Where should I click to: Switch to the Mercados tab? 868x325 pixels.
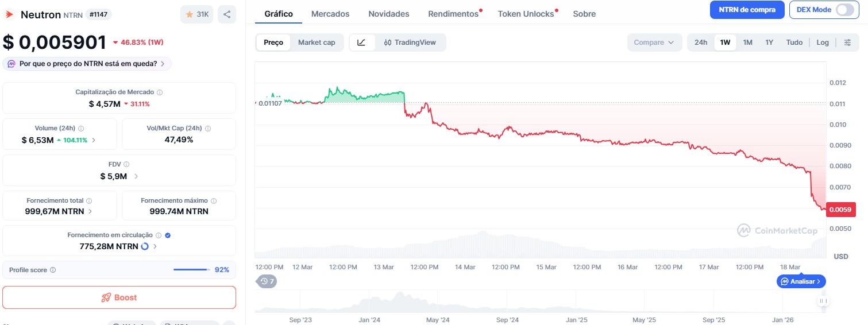tap(330, 14)
